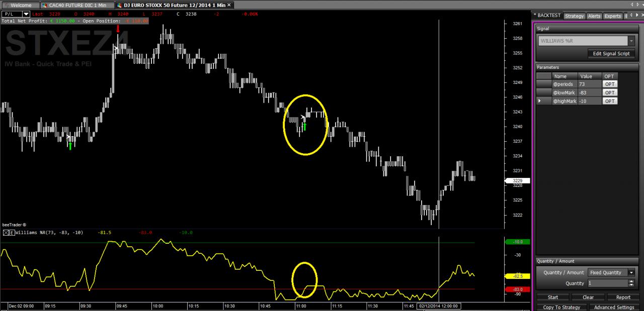Switch to the Strategy tab
644x311 pixels.
click(574, 16)
